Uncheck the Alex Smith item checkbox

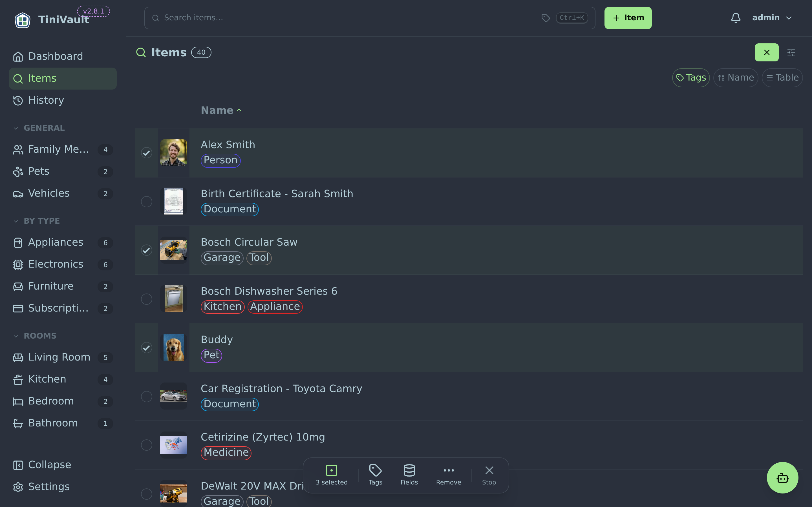tap(146, 153)
